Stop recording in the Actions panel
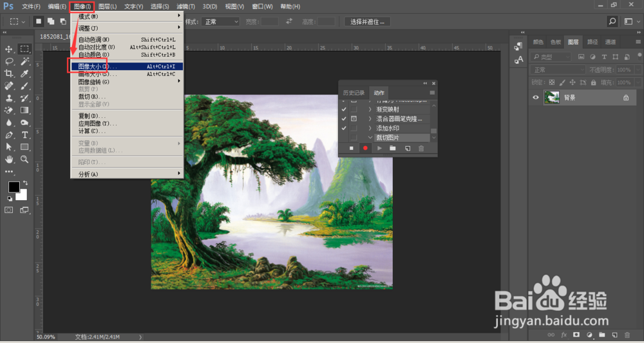 [x=351, y=148]
